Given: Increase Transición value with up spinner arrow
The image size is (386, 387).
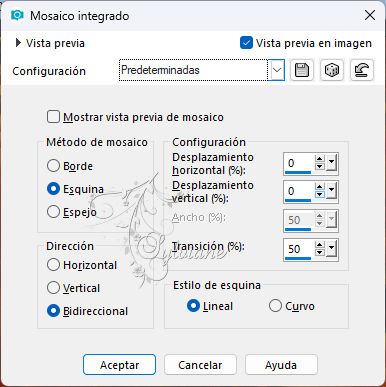Looking at the screenshot, I should pos(319,245).
